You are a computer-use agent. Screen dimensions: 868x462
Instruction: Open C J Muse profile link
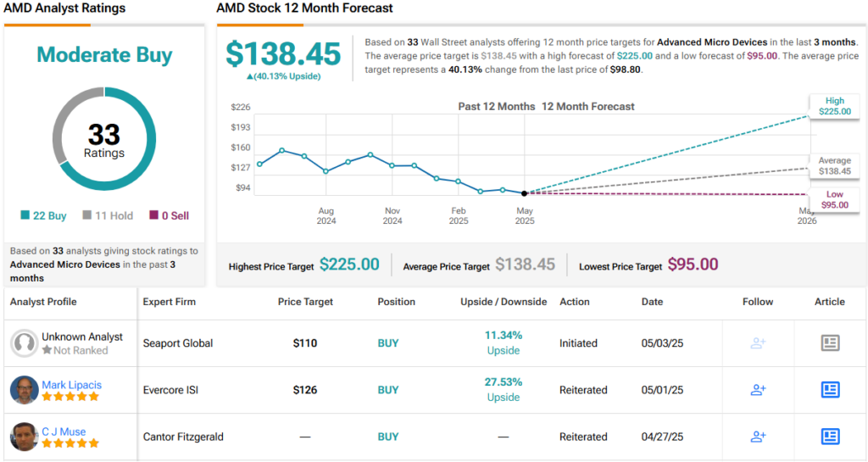pyautogui.click(x=64, y=431)
